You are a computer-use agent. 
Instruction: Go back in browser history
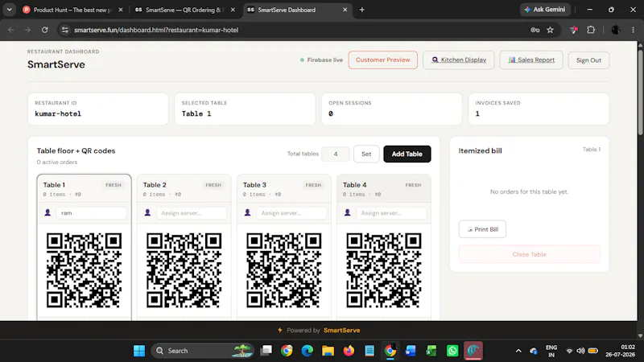(x=11, y=30)
